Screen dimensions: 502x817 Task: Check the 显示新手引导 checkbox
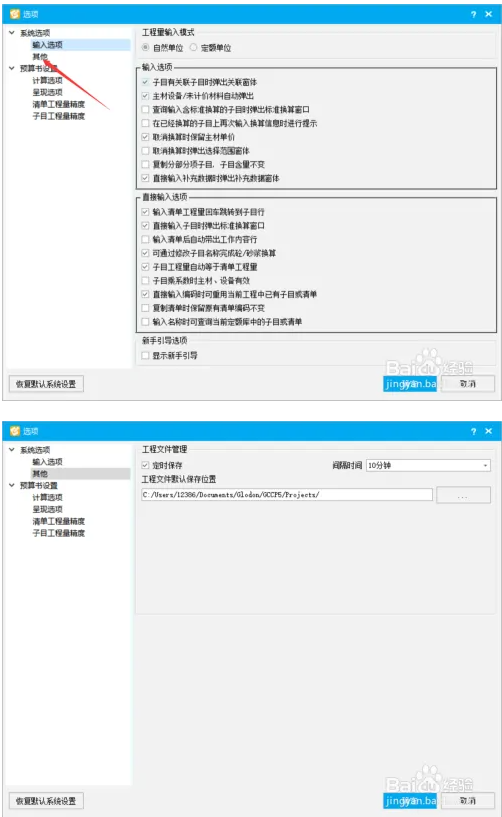tap(145, 356)
